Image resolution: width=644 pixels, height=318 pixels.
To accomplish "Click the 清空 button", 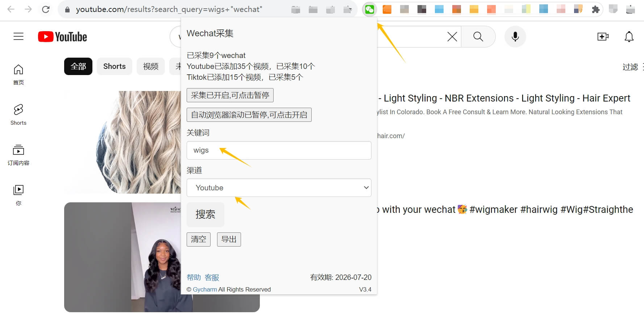I will 199,239.
